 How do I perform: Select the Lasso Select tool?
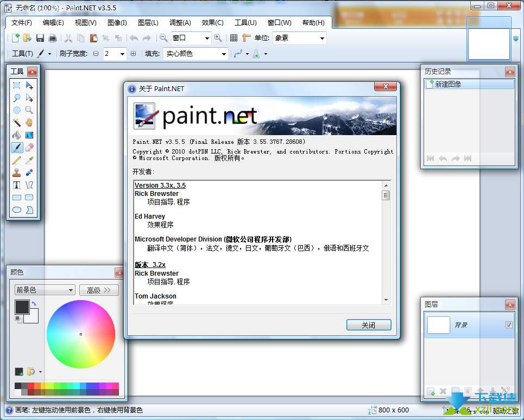coord(17,98)
